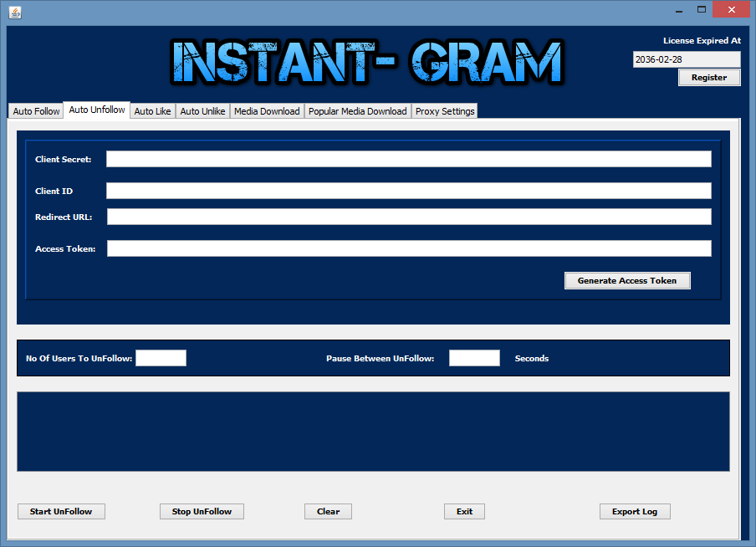
Task: Click the Start UnFollow button
Action: (x=61, y=511)
